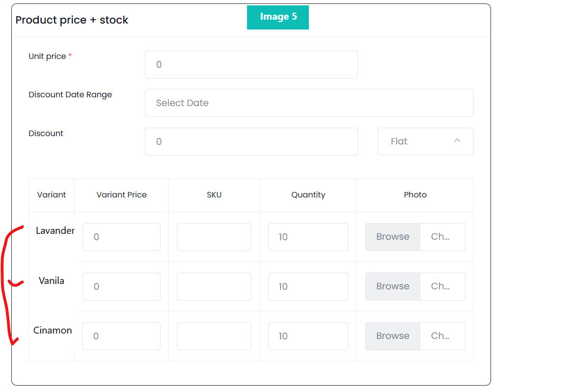
Task: Click the Vanila SKU input
Action: pos(214,286)
